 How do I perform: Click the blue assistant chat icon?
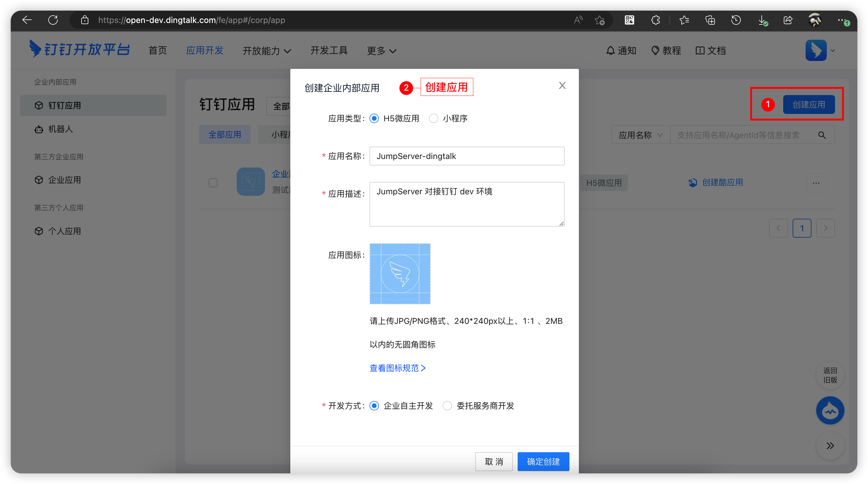coord(830,411)
